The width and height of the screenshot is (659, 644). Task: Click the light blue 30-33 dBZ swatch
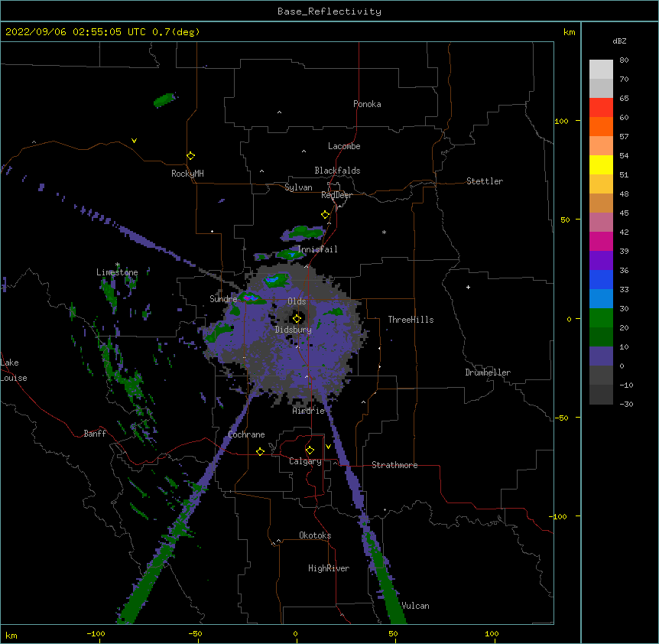click(601, 299)
